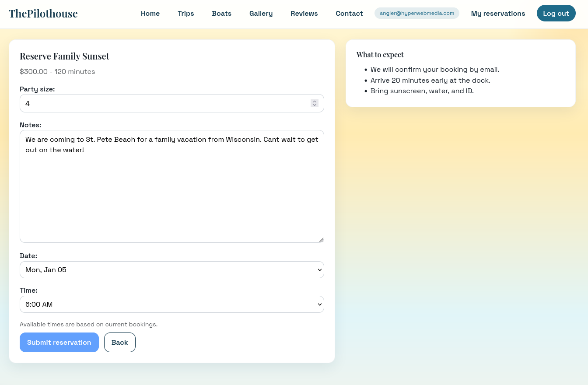
Task: Click the Party size stepper up arrow
Action: click(315, 101)
